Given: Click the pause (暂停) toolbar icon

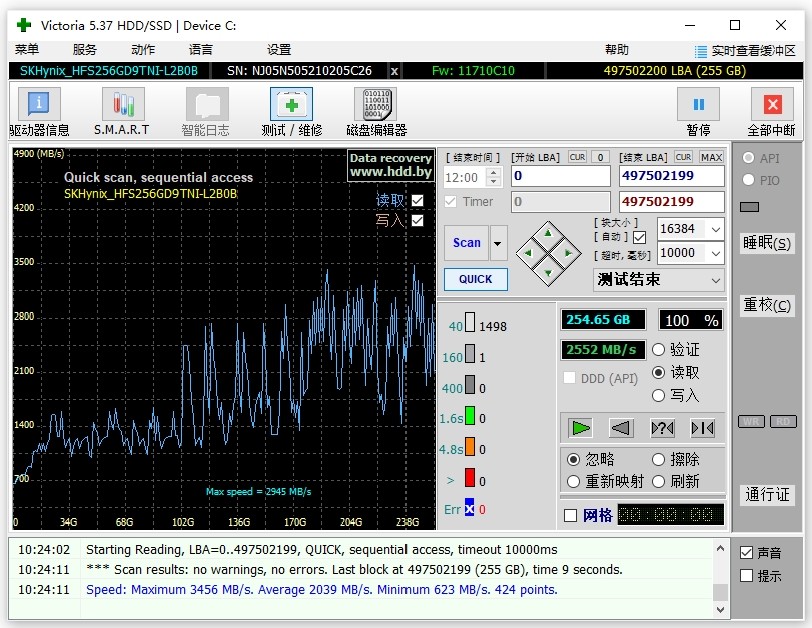Looking at the screenshot, I should pos(698,104).
